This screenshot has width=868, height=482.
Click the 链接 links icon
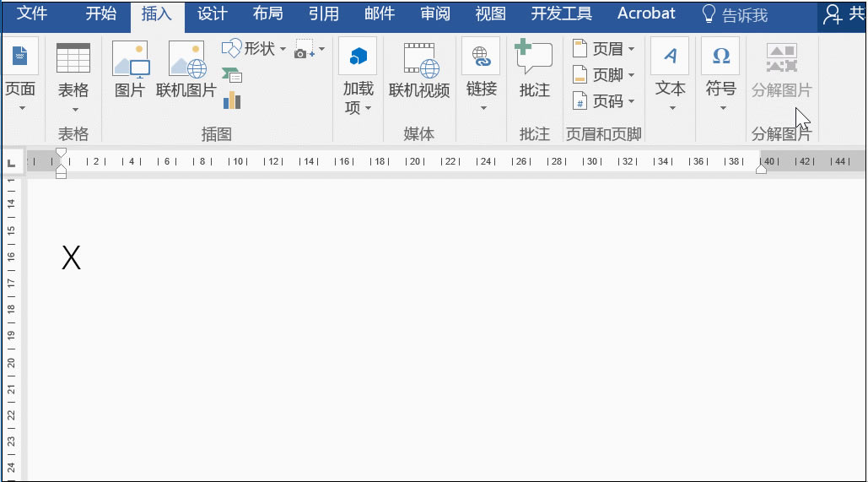pyautogui.click(x=481, y=57)
